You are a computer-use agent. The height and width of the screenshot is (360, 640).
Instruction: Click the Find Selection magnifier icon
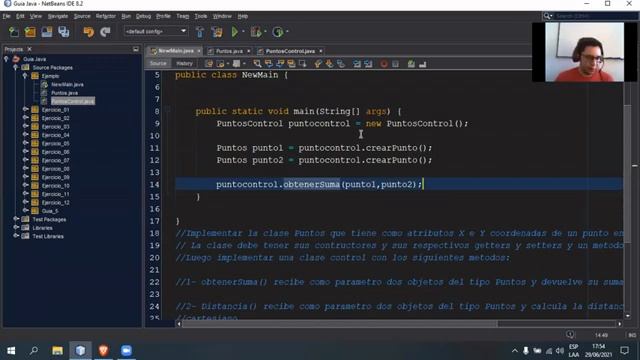click(257, 64)
